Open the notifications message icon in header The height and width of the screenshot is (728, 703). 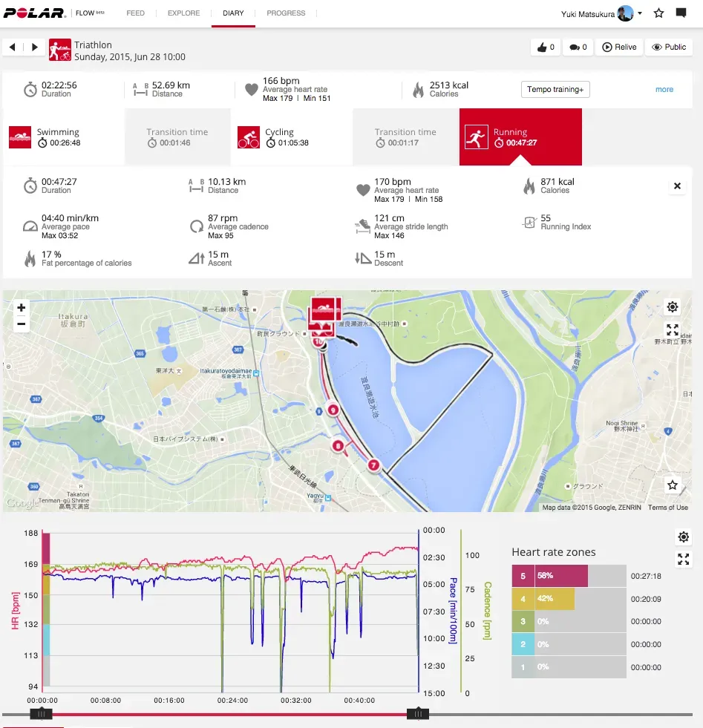click(x=681, y=13)
